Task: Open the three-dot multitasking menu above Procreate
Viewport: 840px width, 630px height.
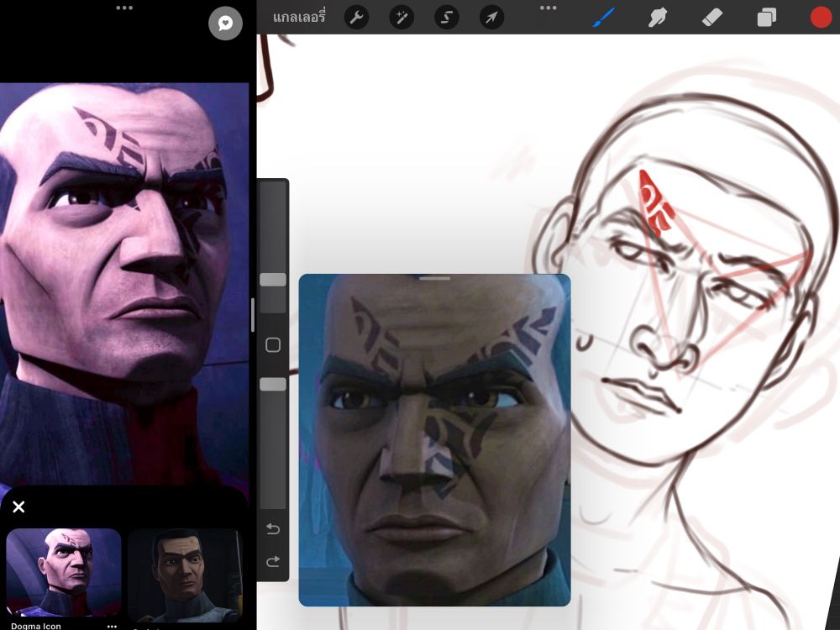Action: 548,8
